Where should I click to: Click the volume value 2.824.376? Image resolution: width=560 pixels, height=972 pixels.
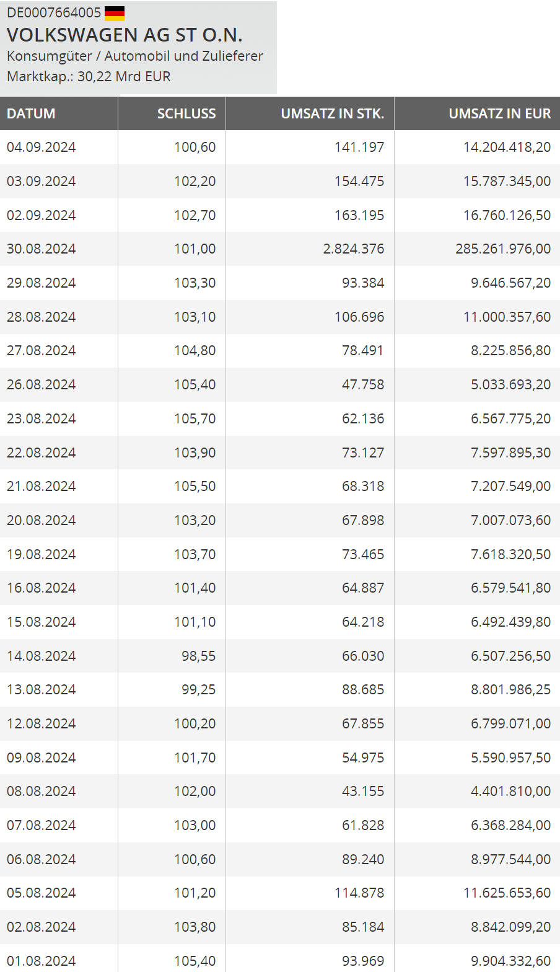pyautogui.click(x=353, y=249)
